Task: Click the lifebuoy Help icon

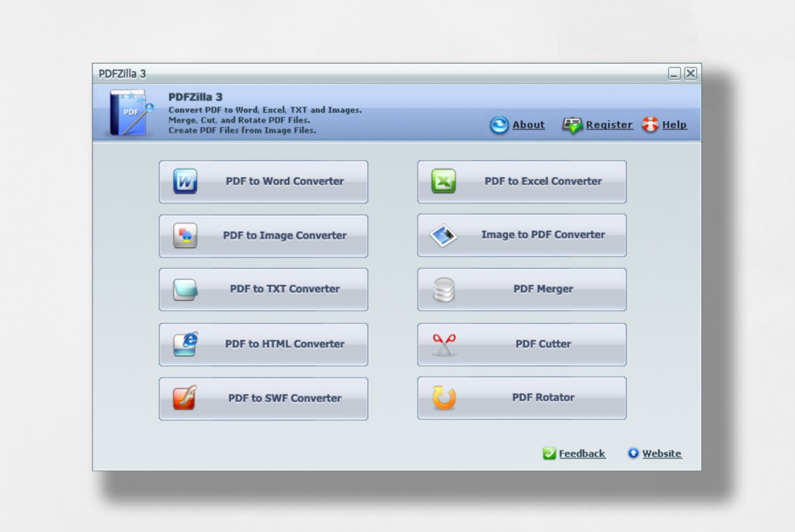Action: pos(650,125)
